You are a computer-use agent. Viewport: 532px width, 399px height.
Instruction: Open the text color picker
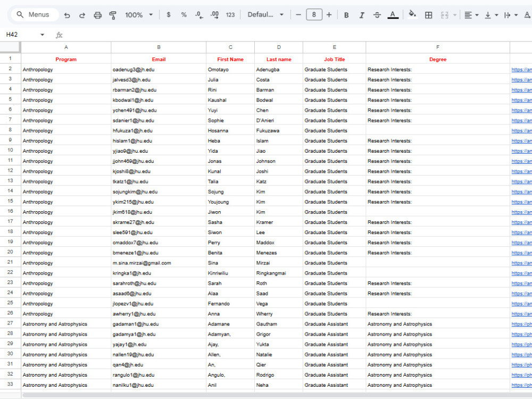point(393,15)
